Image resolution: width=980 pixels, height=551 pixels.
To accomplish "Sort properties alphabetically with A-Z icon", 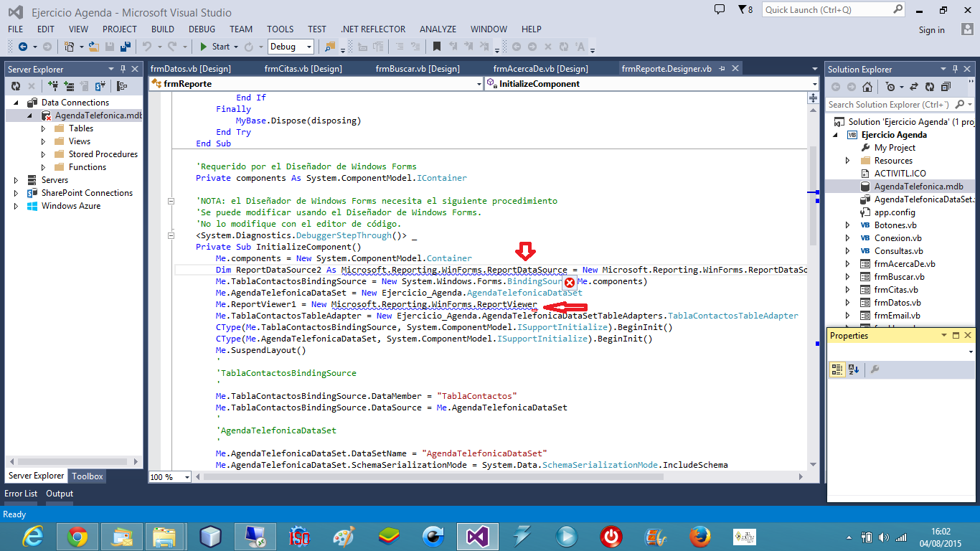I will coord(854,369).
